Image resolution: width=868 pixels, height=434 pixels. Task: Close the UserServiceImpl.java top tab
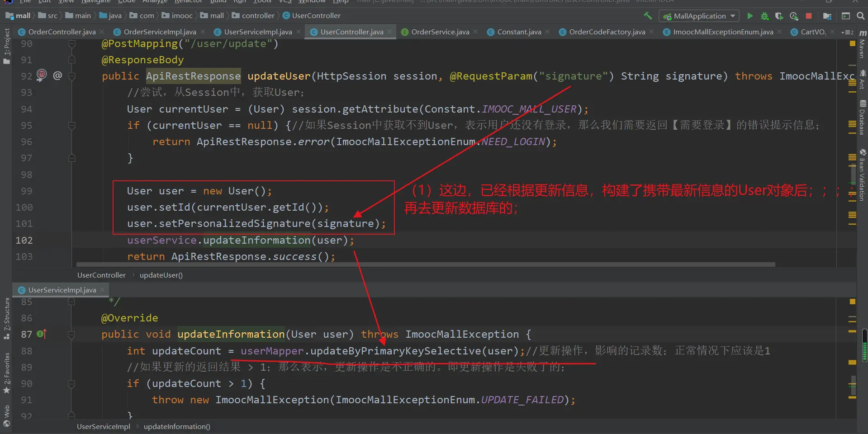[299, 32]
